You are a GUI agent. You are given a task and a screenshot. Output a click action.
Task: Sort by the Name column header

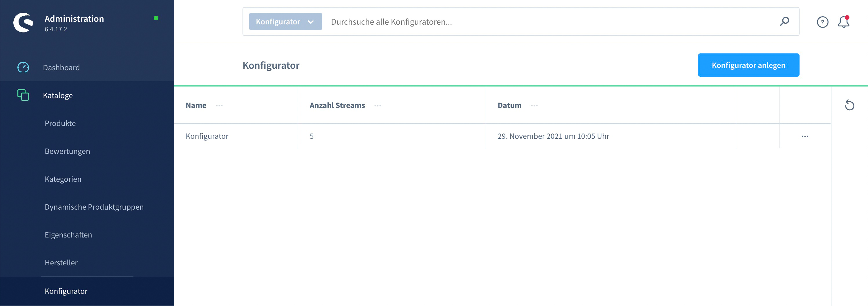[x=196, y=105]
